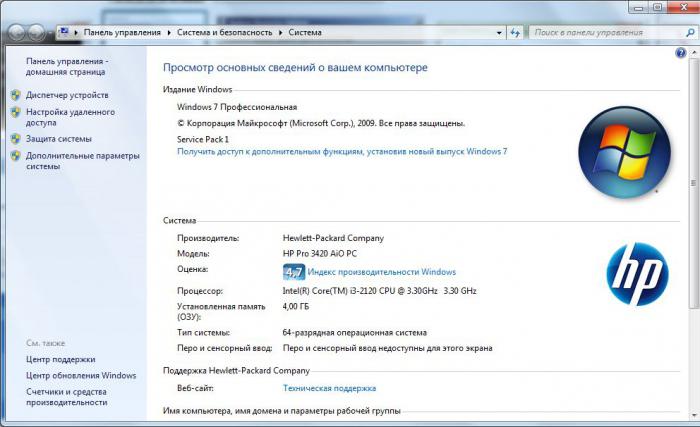This screenshot has height=427, width=700.
Task: Open Диспетчер устройств
Action: (67, 95)
